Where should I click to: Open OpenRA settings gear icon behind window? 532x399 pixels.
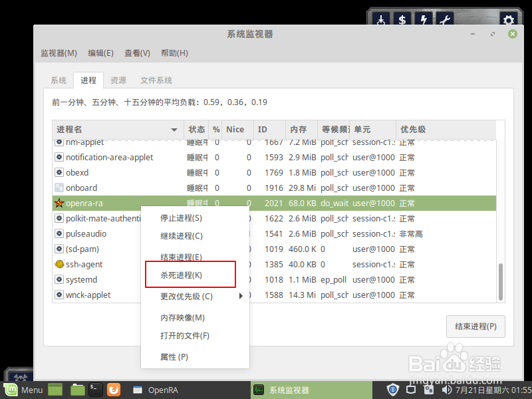click(508, 19)
